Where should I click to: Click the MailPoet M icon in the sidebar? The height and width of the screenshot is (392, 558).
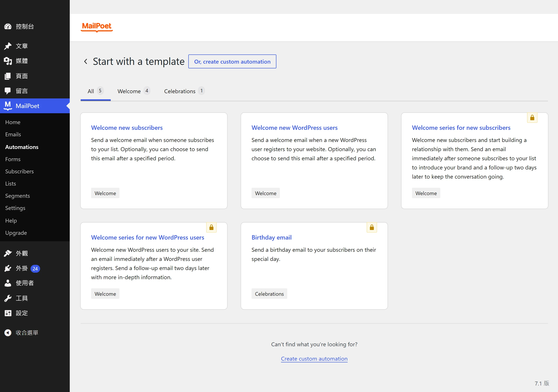pos(8,106)
